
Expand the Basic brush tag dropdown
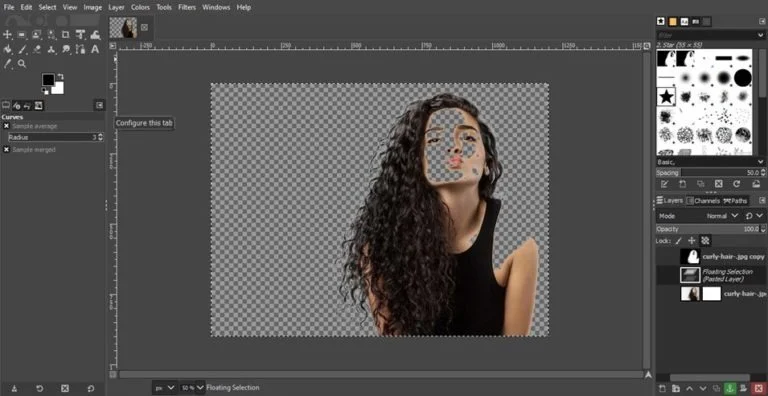760,162
